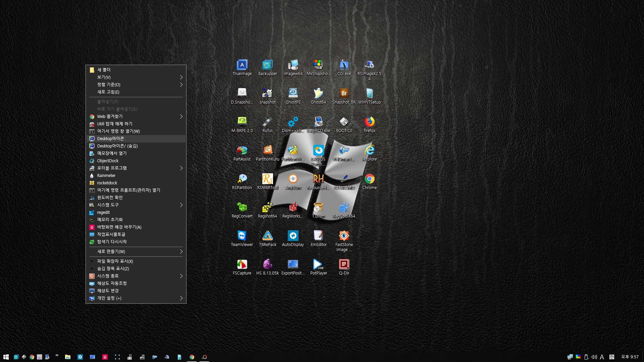This screenshot has width=644, height=362.
Task: Select the Chrome desktop icon
Action: pos(369,181)
